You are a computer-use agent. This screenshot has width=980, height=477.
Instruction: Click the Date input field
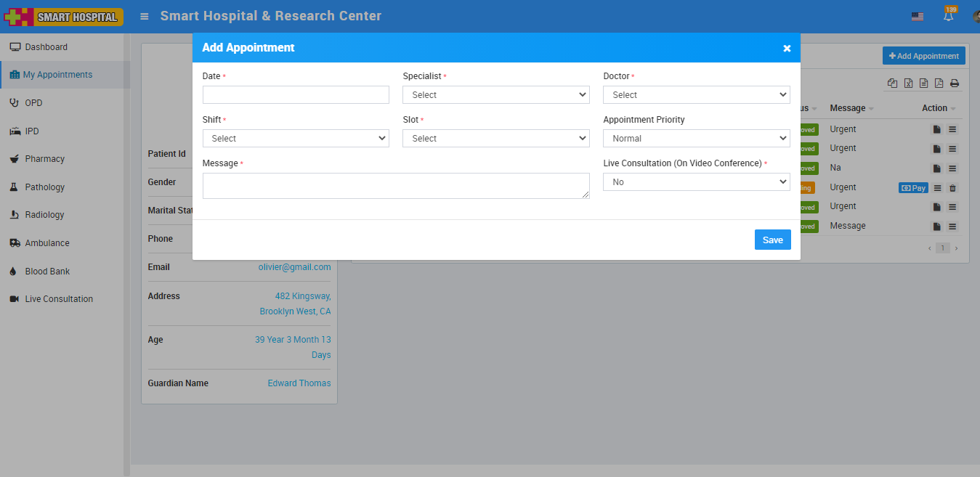pos(296,95)
